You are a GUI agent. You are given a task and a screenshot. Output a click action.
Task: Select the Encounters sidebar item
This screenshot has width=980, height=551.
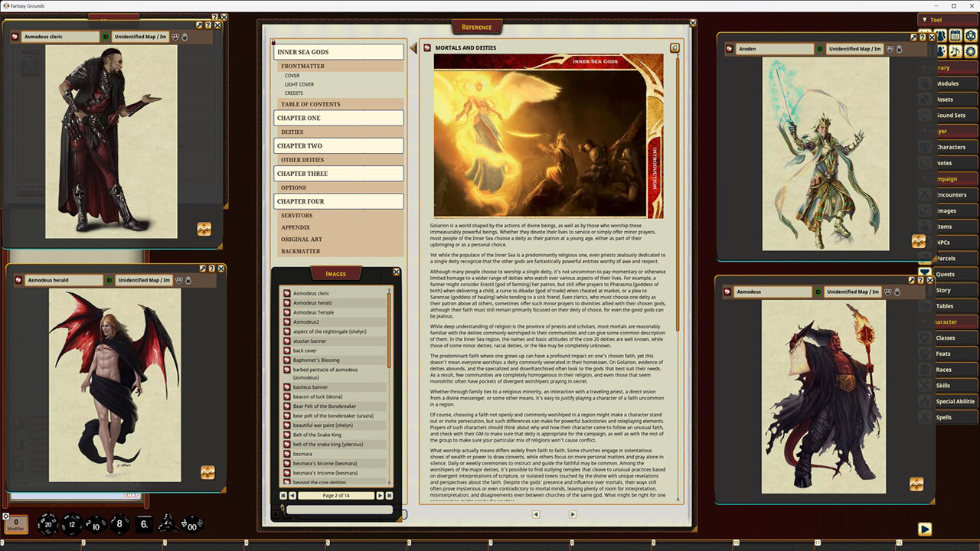(x=951, y=194)
